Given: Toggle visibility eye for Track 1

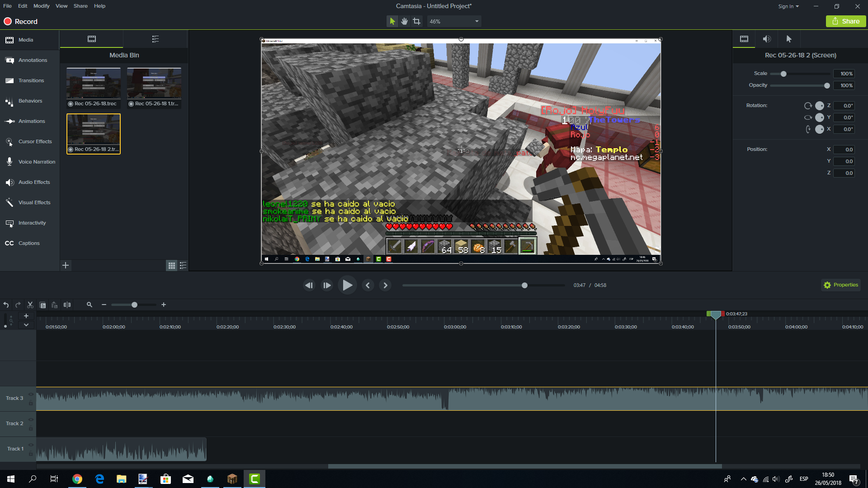Looking at the screenshot, I should 31,445.
